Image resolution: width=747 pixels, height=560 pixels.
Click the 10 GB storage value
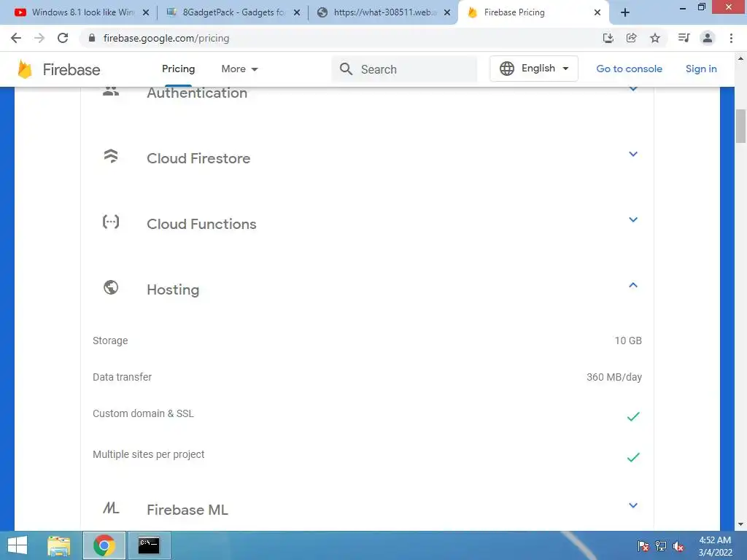click(x=628, y=341)
